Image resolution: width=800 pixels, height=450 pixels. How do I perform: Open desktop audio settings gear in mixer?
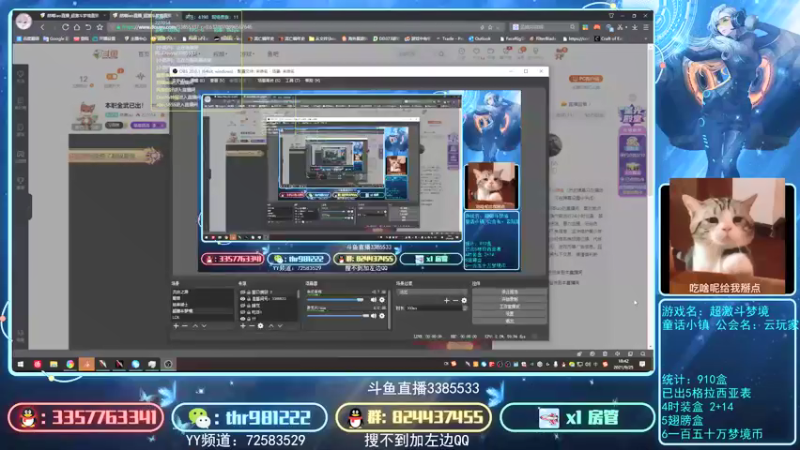pyautogui.click(x=382, y=299)
